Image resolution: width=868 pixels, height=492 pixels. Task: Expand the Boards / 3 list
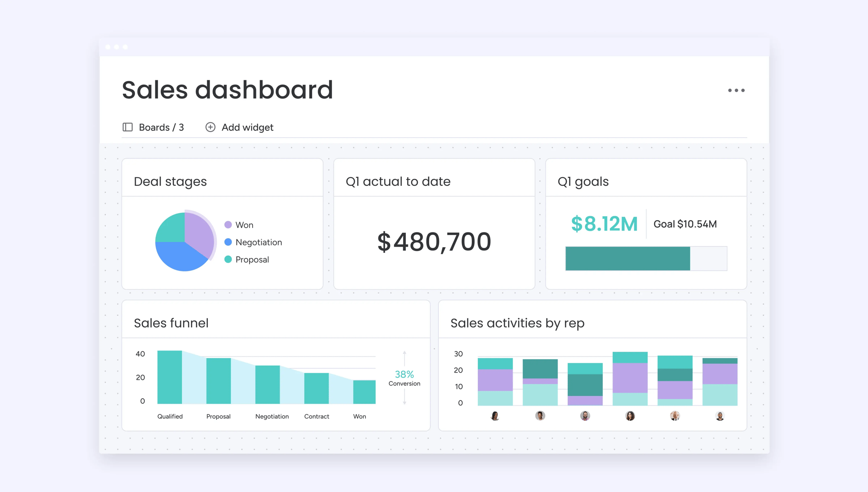pos(161,127)
